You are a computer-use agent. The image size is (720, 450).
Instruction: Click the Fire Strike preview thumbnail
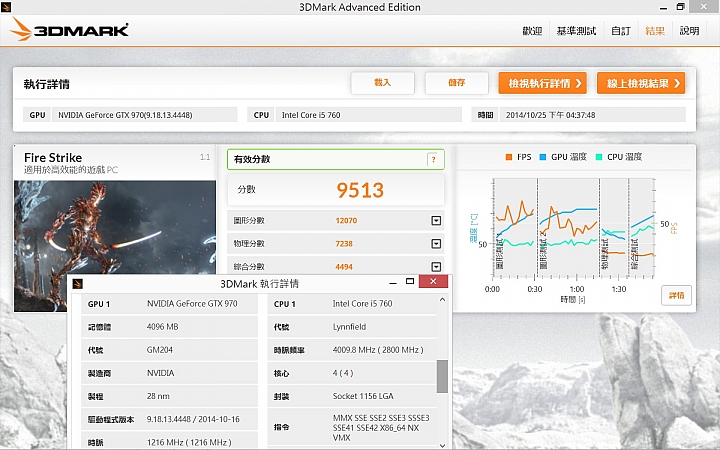(x=115, y=246)
